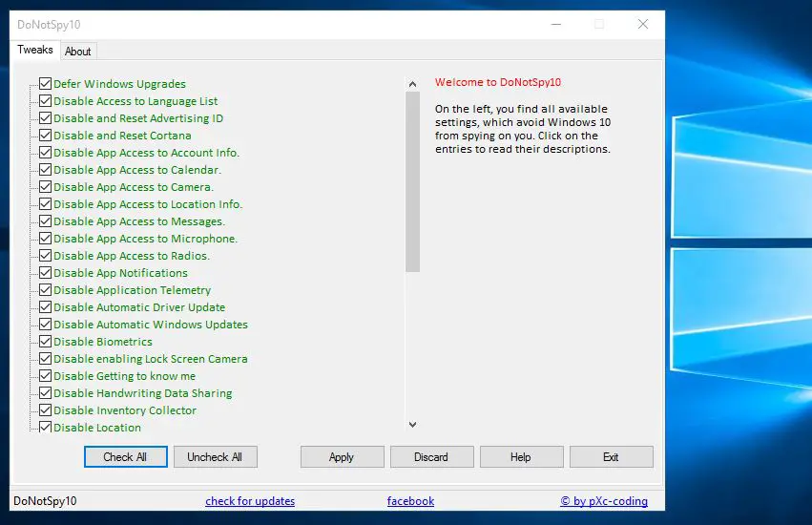Toggle Disable Automatic Windows Updates checkbox
812x525 pixels.
(45, 324)
